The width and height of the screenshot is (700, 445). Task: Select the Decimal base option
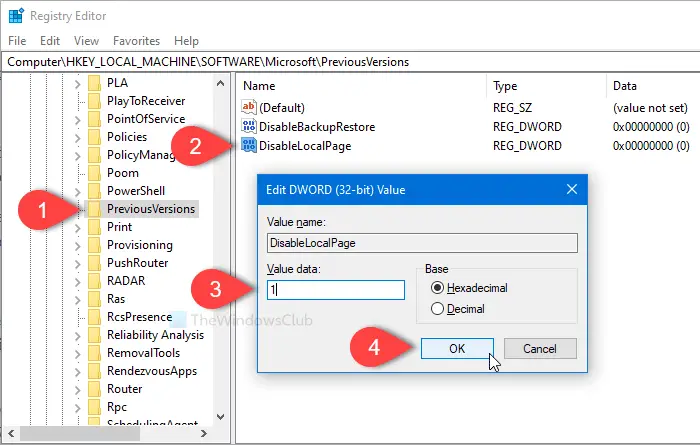coord(438,309)
